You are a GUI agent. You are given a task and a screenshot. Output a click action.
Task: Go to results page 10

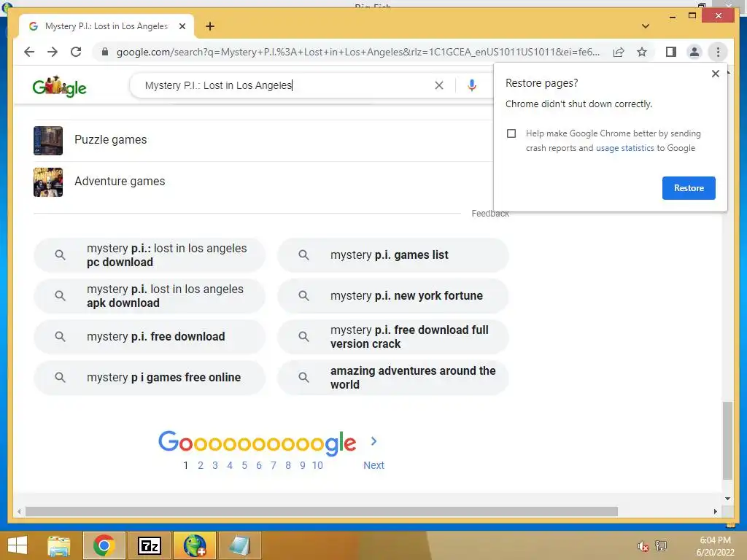click(317, 465)
